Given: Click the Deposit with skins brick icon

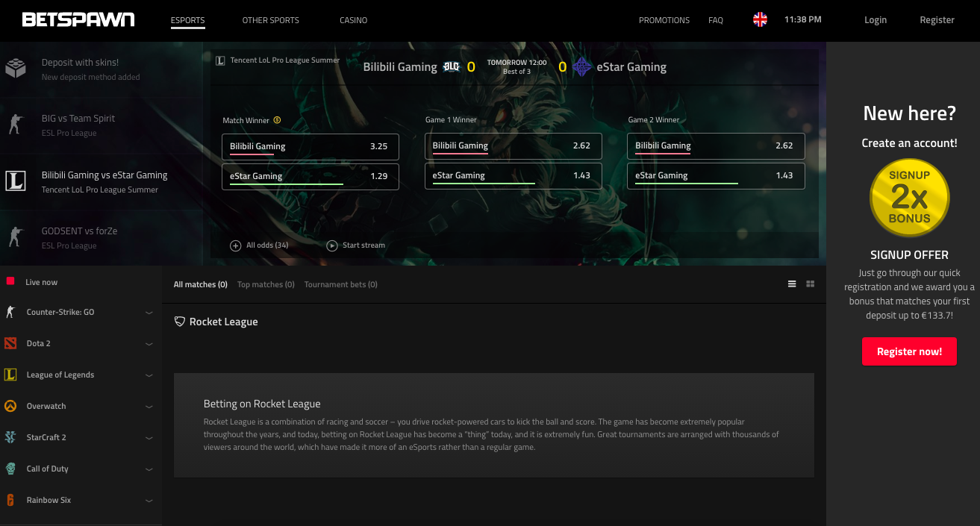Looking at the screenshot, I should pyautogui.click(x=15, y=69).
